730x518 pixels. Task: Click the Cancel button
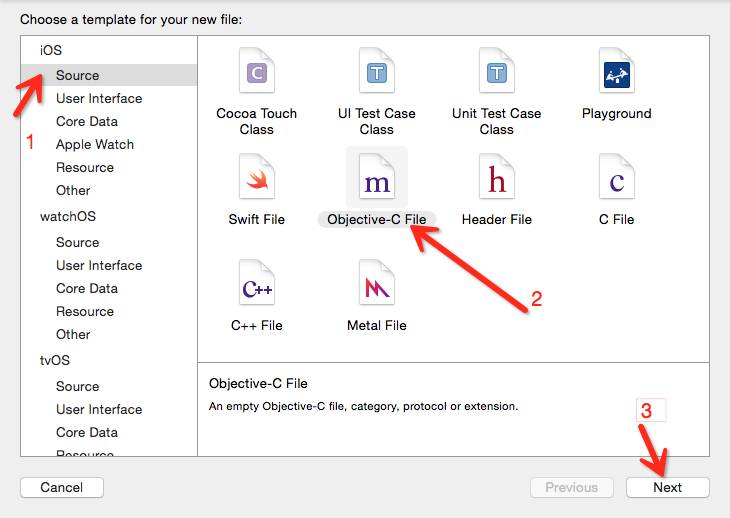point(62,487)
